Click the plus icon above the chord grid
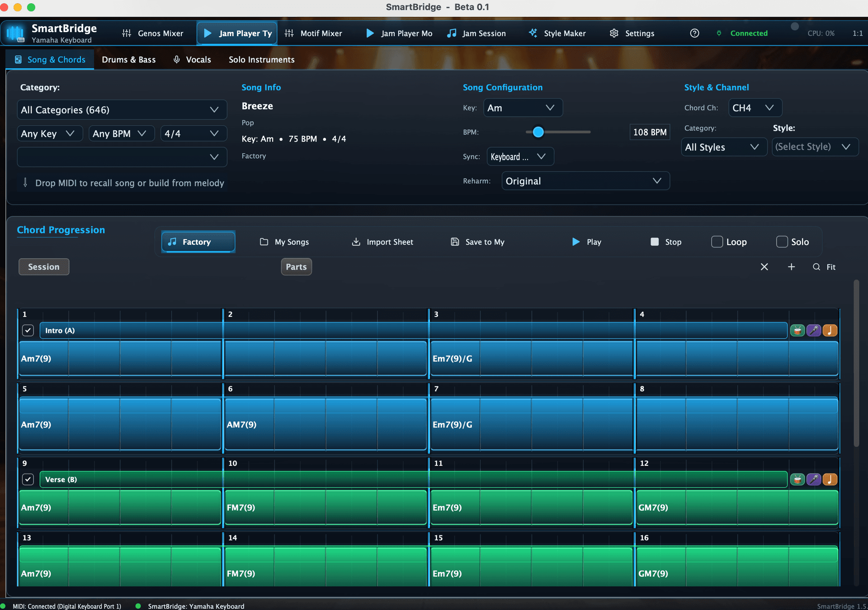The height and width of the screenshot is (610, 868). [792, 267]
